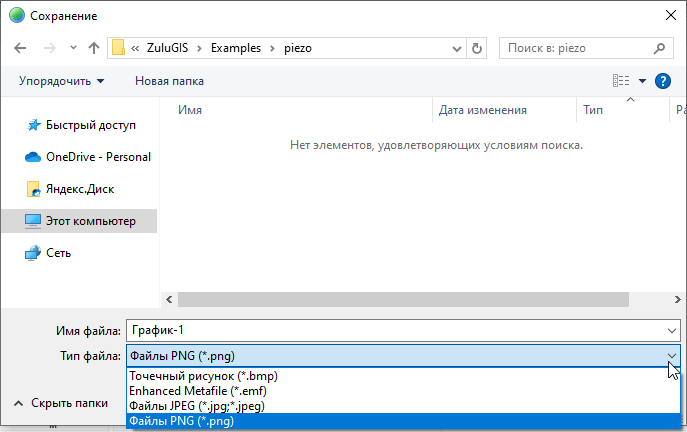
Task: Click the Новая папка button
Action: tap(169, 80)
